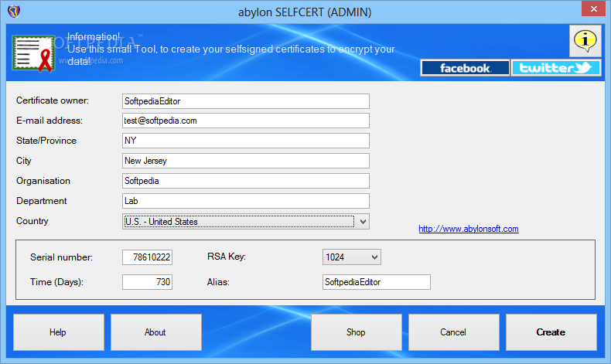Click the 'City' label
This screenshot has height=364, width=611.
tap(24, 161)
